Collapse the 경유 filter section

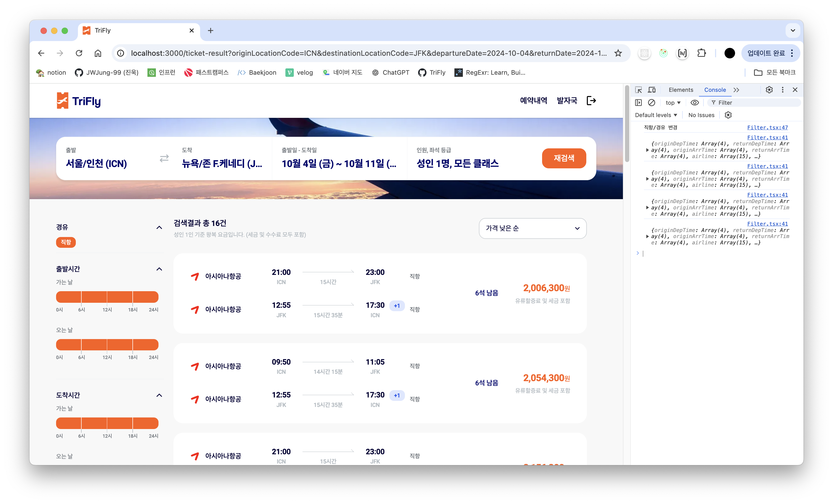click(x=159, y=227)
